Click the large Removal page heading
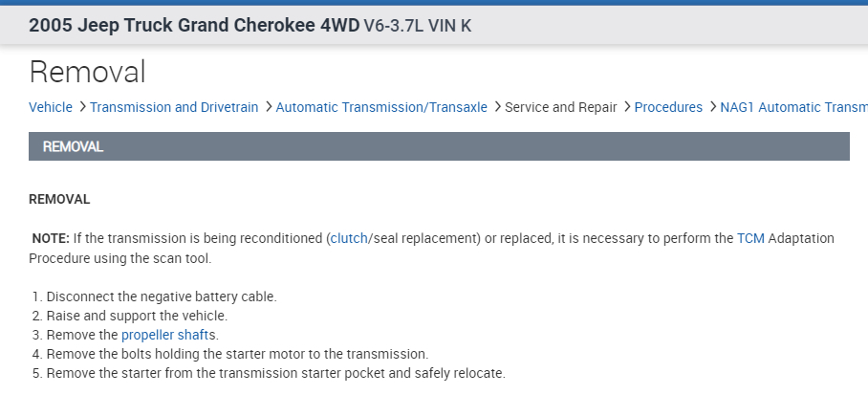 click(x=87, y=71)
